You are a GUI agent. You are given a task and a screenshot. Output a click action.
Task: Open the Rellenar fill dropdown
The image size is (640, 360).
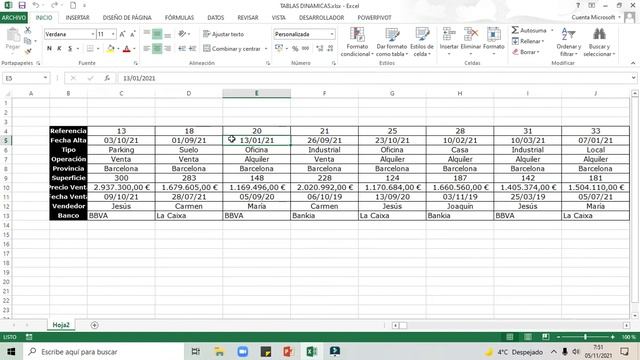tap(528, 41)
